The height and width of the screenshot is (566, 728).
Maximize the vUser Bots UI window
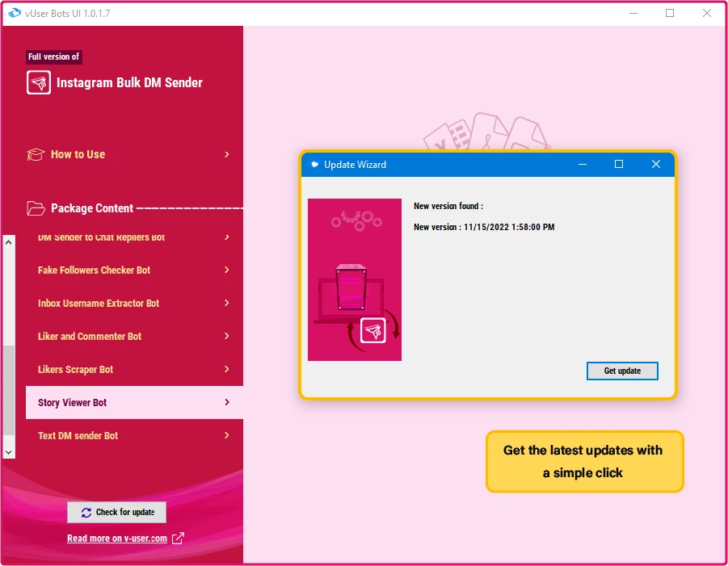[670, 13]
